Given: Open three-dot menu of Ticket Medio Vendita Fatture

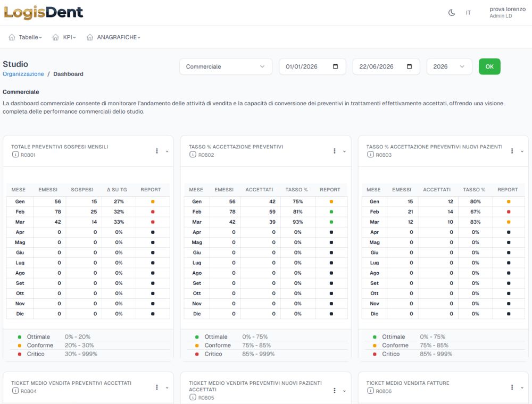Looking at the screenshot, I should coord(512,387).
